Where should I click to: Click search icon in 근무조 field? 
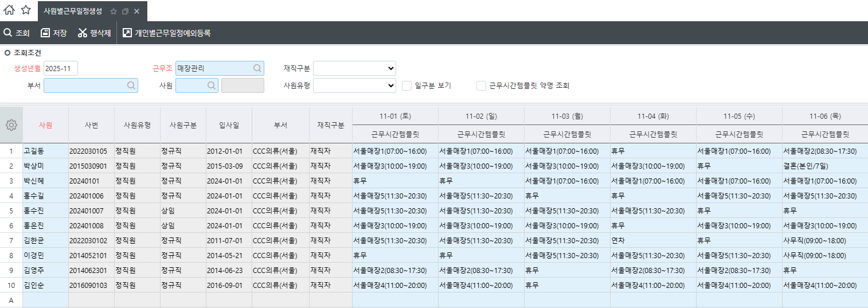tap(257, 68)
